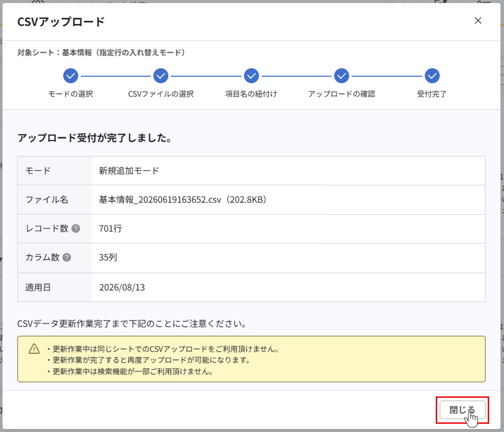
Task: Click the applied date 2026/08/13
Action: tap(122, 287)
